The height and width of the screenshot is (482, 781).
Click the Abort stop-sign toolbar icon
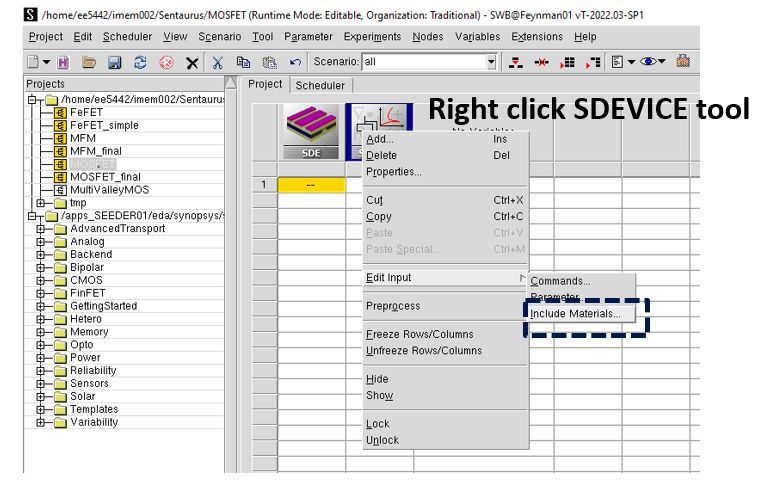tap(166, 62)
